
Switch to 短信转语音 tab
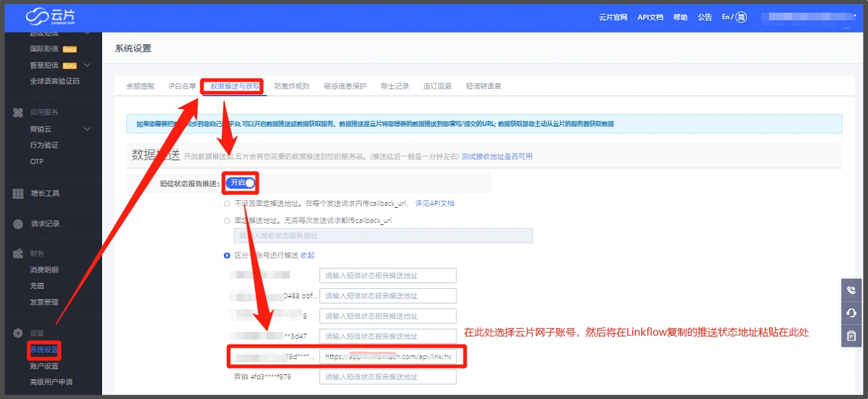483,86
